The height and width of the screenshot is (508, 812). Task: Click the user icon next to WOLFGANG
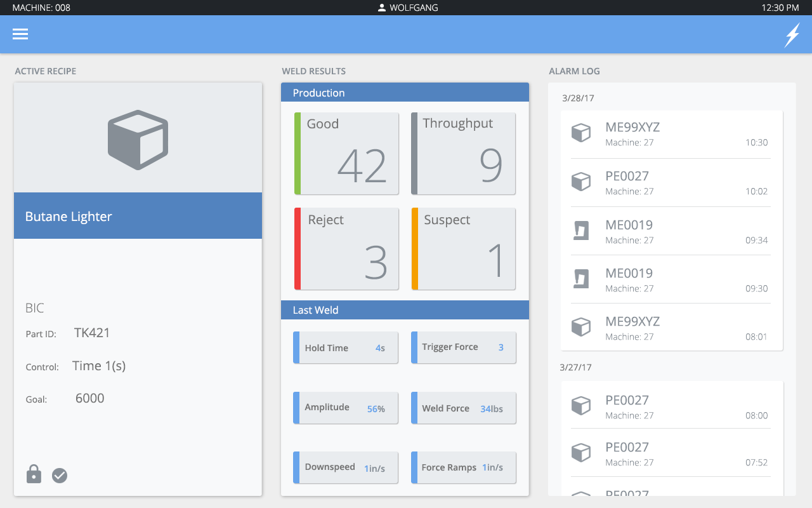pos(382,8)
